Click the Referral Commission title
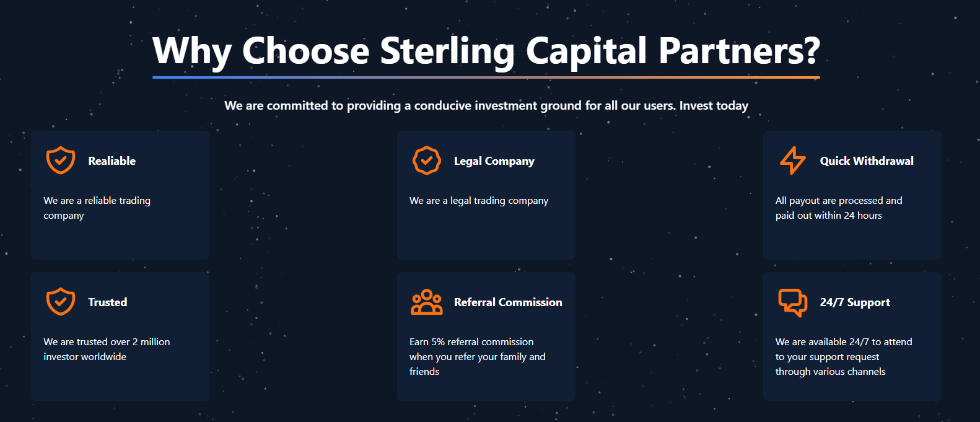 click(508, 302)
